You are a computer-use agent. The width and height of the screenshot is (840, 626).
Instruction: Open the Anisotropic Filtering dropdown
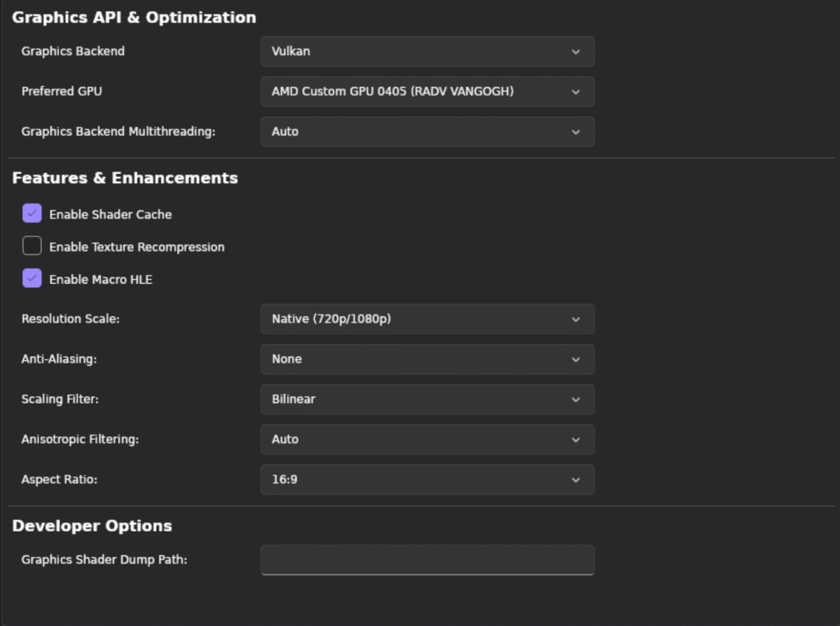[x=427, y=440]
